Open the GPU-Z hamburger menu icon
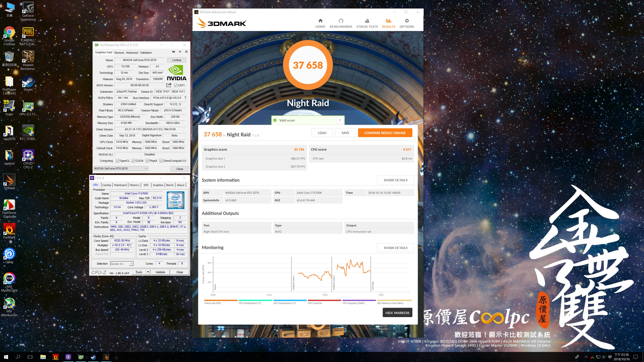 coord(186,52)
